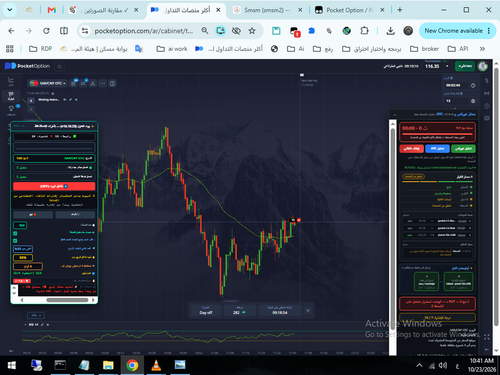Collapse the right analysis panel header arrow
The height and width of the screenshot is (375, 500).
click(395, 115)
